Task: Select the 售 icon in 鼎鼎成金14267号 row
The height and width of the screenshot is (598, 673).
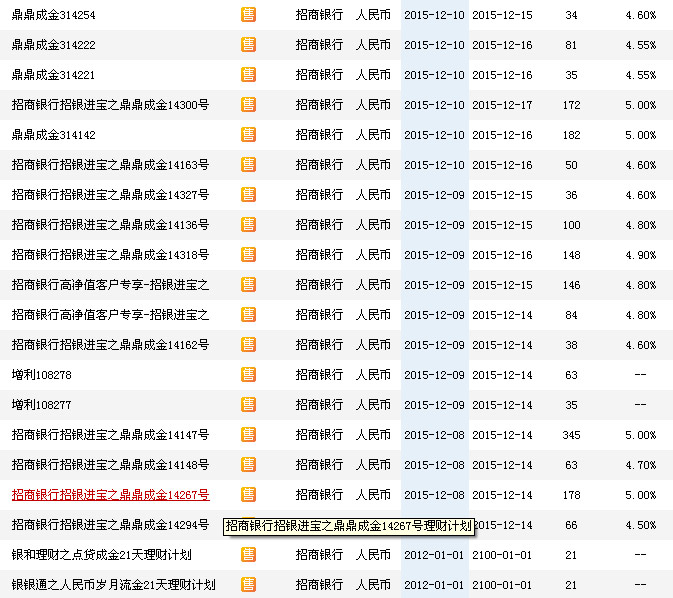Action: [x=248, y=495]
